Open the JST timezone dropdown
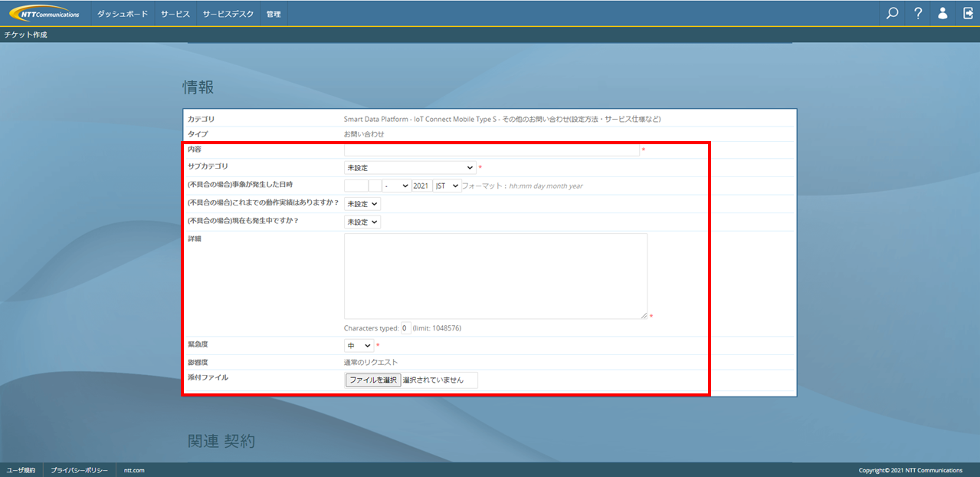Viewport: 980px width, 477px height. pos(447,186)
